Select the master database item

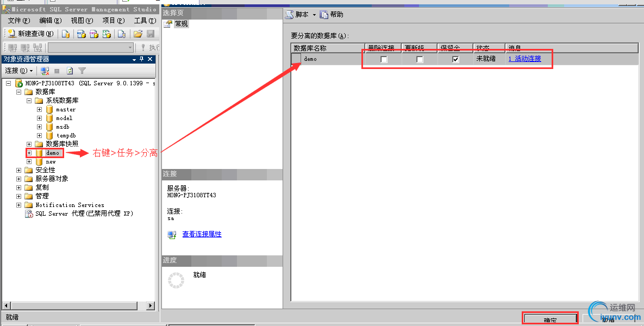click(x=66, y=110)
